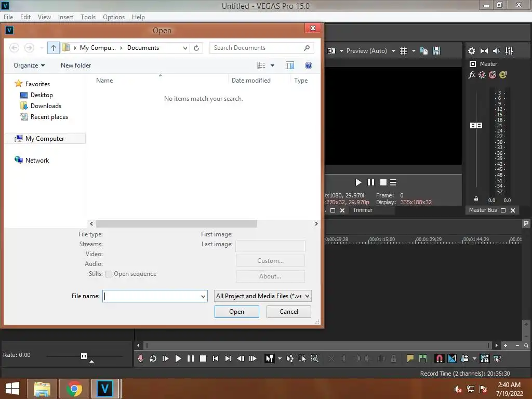Open view options dropdown in dialog
Screen dimensions: 532x399
[272, 65]
